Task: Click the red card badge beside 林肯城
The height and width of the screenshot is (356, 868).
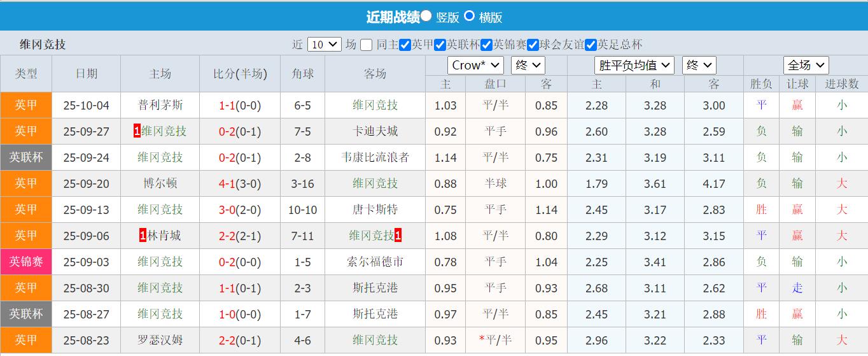Action: click(143, 236)
